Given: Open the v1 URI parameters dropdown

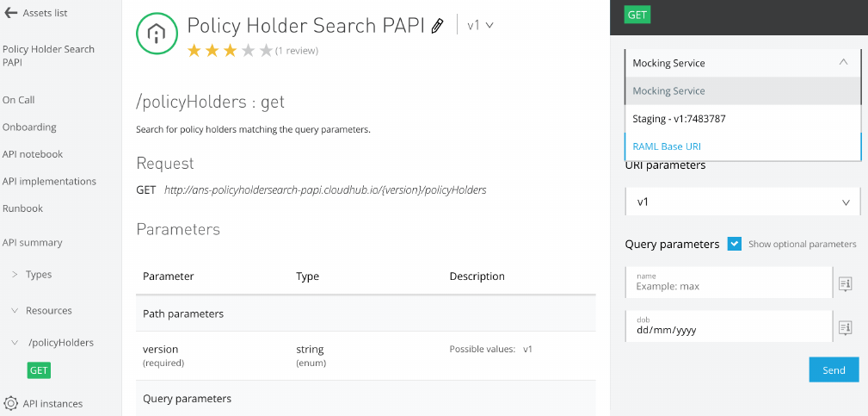Looking at the screenshot, I should [742, 202].
